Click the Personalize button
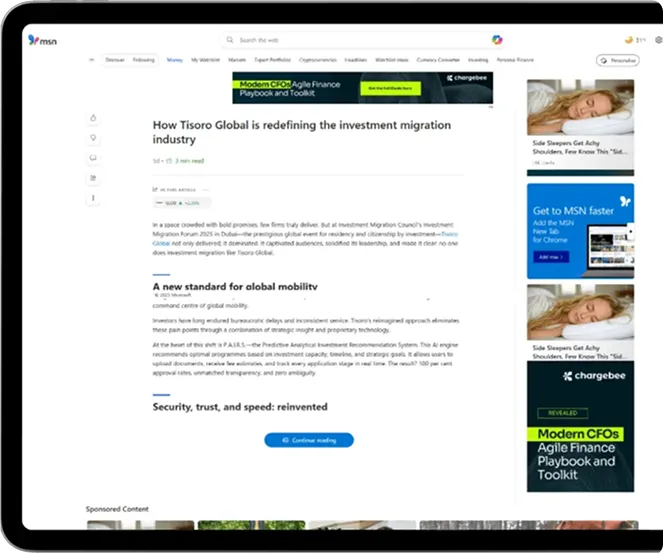Screen dimensions: 663x556 618,60
